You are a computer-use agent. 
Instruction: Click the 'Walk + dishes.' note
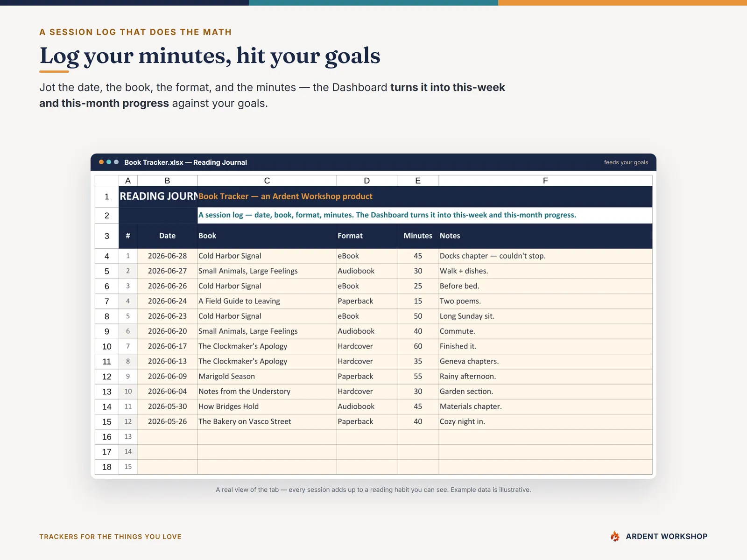(545, 271)
